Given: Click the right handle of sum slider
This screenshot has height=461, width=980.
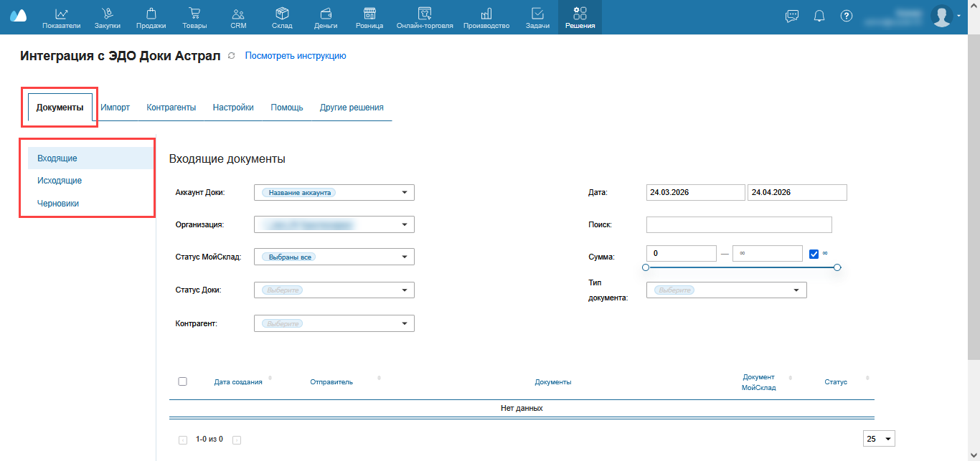Looking at the screenshot, I should click(x=837, y=267).
